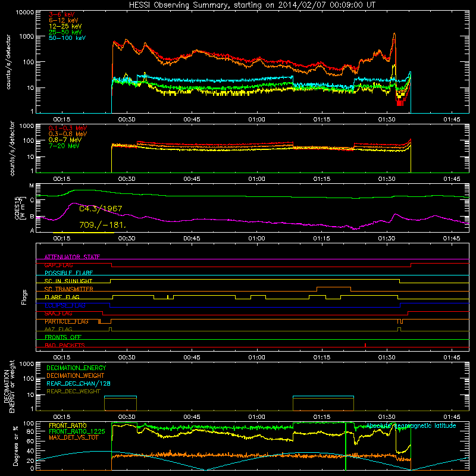Click the blue ECLIPSE_FLAG label

(x=65, y=305)
